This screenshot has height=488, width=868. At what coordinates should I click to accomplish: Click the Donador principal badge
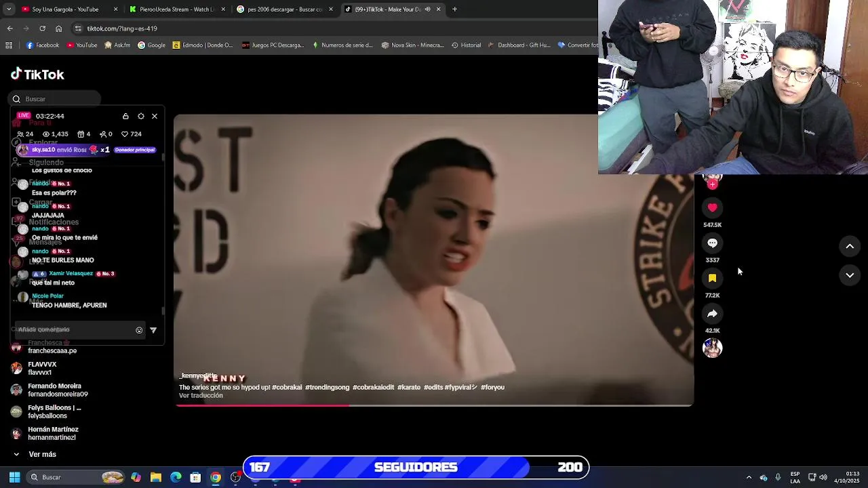click(135, 150)
